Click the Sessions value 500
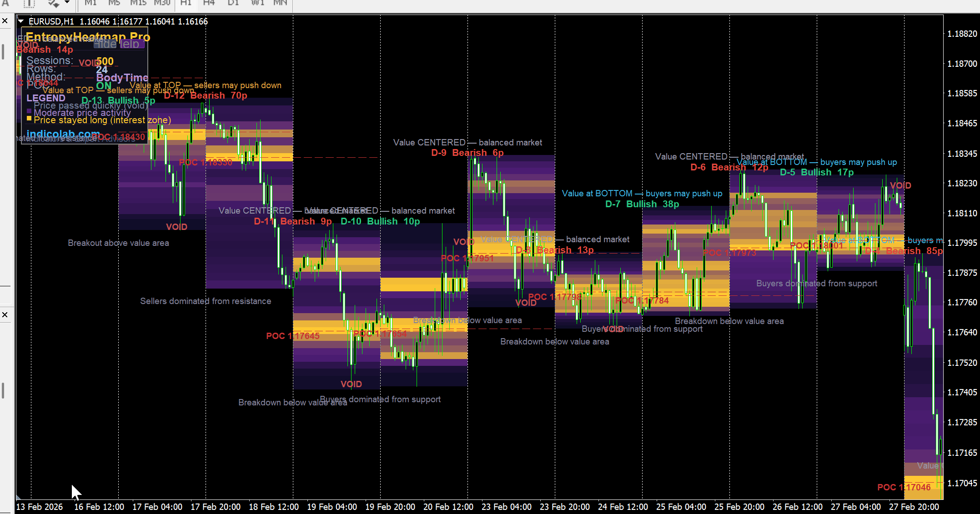980x514 pixels. tap(105, 61)
